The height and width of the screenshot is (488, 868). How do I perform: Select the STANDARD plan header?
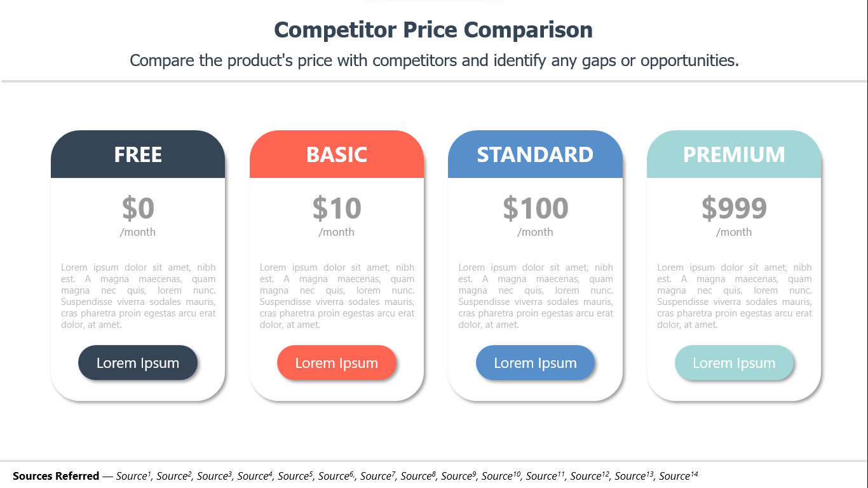click(535, 154)
